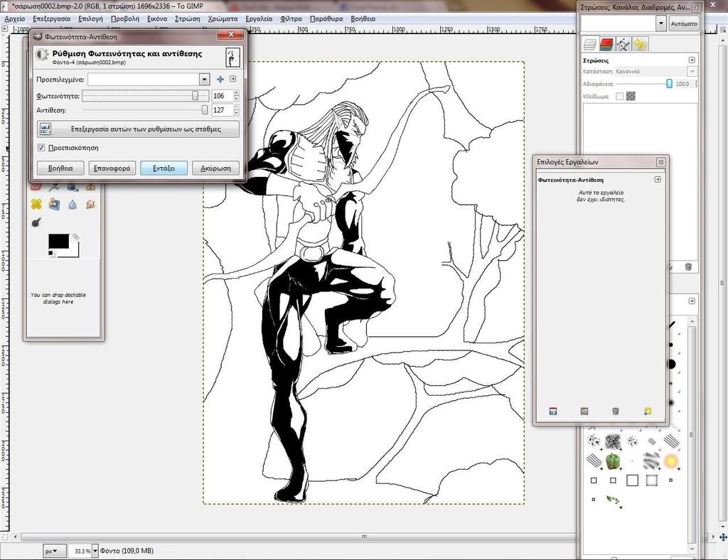Select the large square outline brush
The image size is (728, 560).
[632, 480]
